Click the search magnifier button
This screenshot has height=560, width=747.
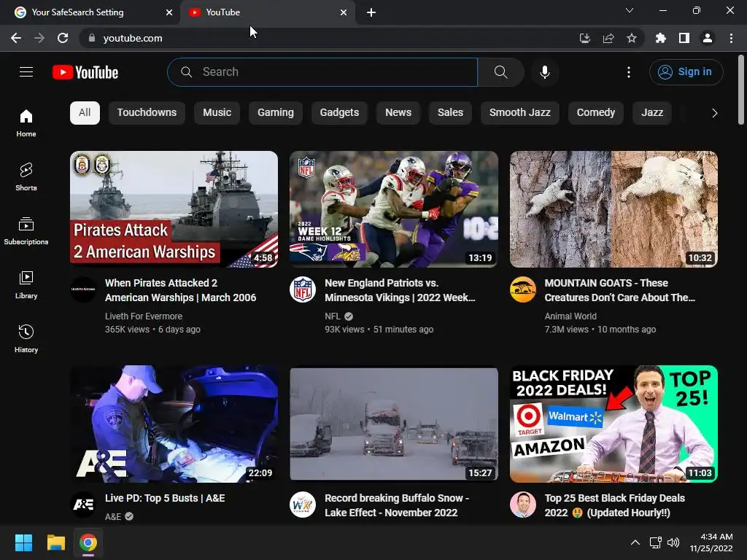(500, 72)
